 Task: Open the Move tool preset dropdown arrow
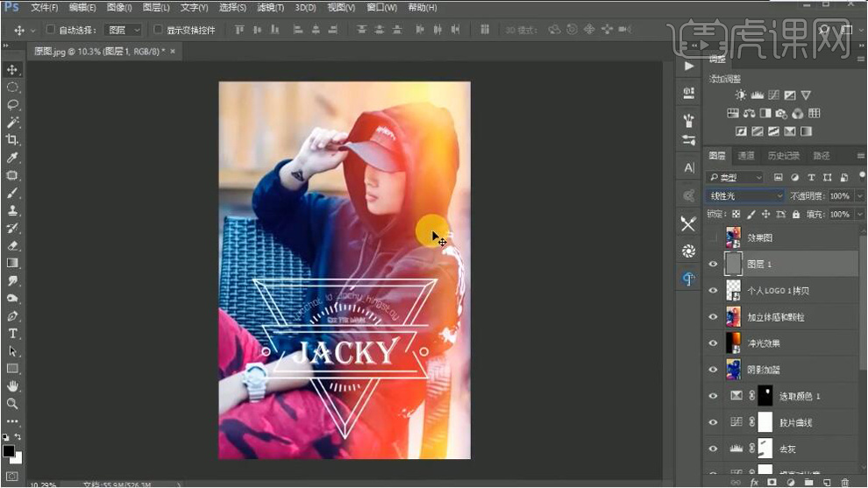pos(32,30)
